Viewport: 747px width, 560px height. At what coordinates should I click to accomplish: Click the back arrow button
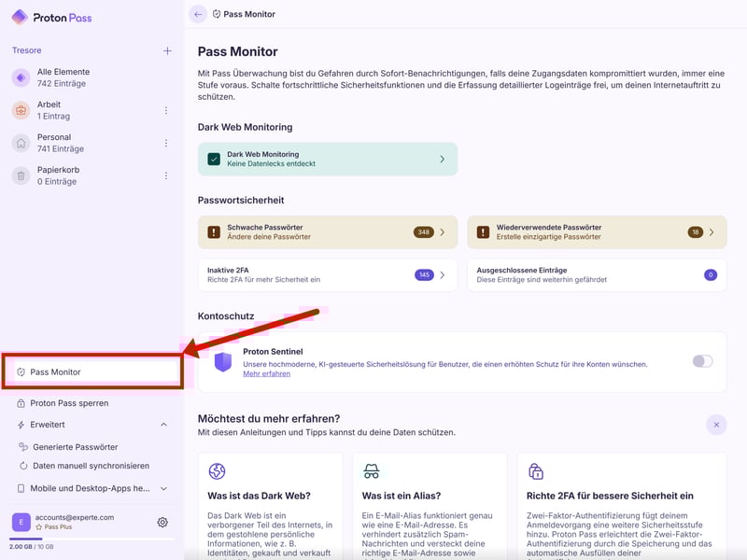click(197, 14)
